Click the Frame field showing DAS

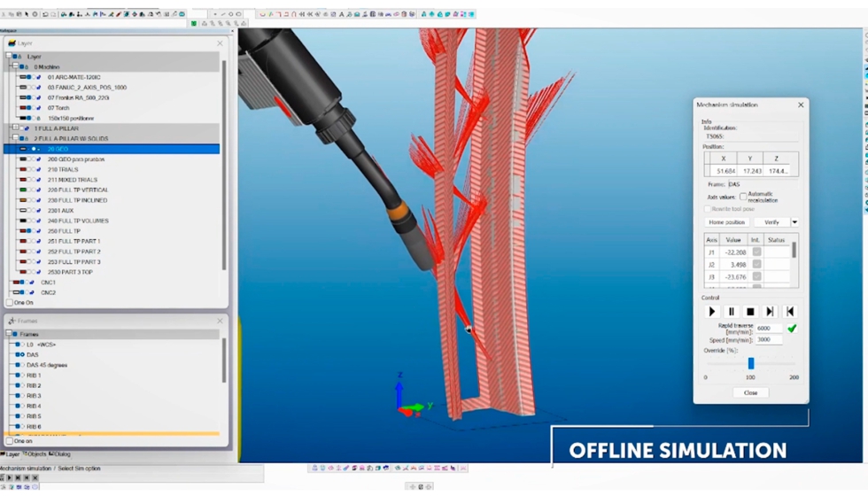(x=763, y=184)
